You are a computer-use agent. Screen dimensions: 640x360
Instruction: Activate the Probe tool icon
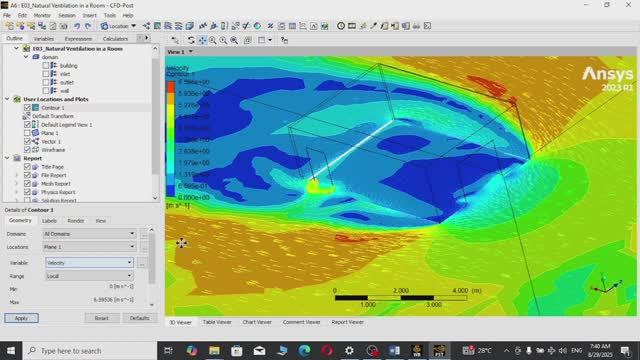point(373,26)
